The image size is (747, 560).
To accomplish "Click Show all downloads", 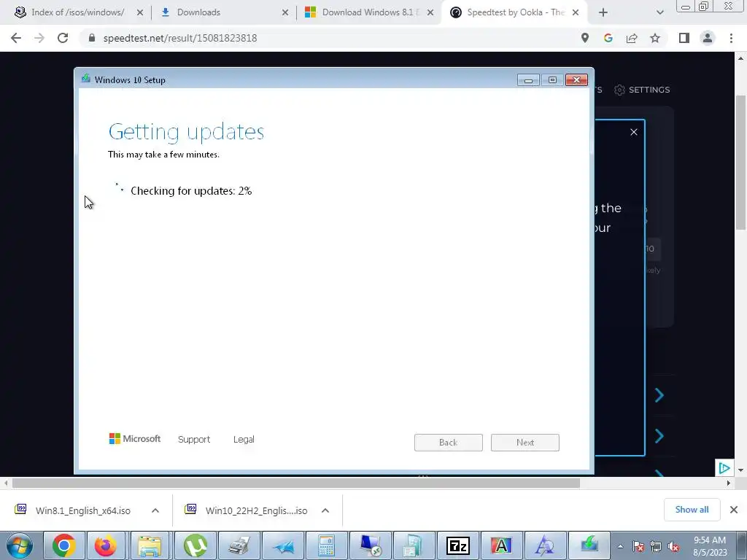I will (x=692, y=510).
